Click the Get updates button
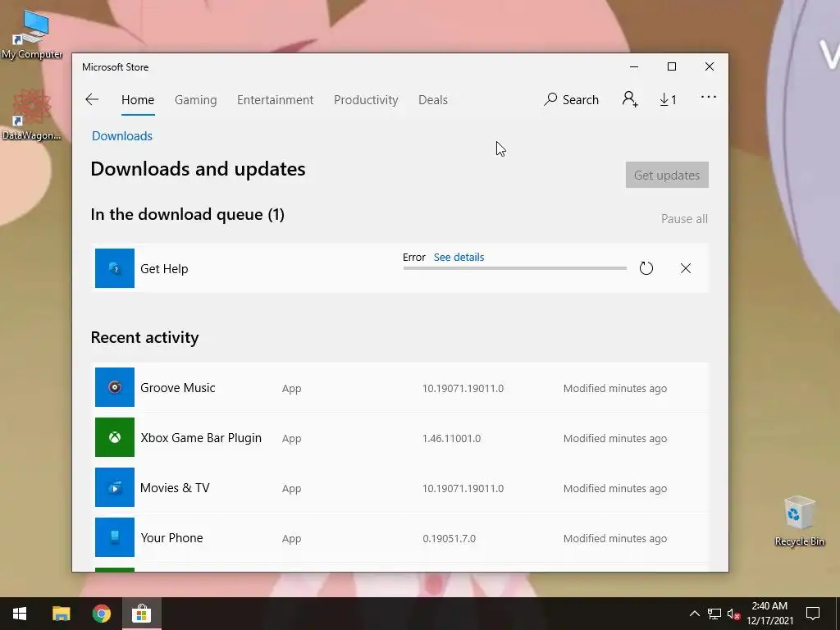This screenshot has height=630, width=840. point(667,176)
